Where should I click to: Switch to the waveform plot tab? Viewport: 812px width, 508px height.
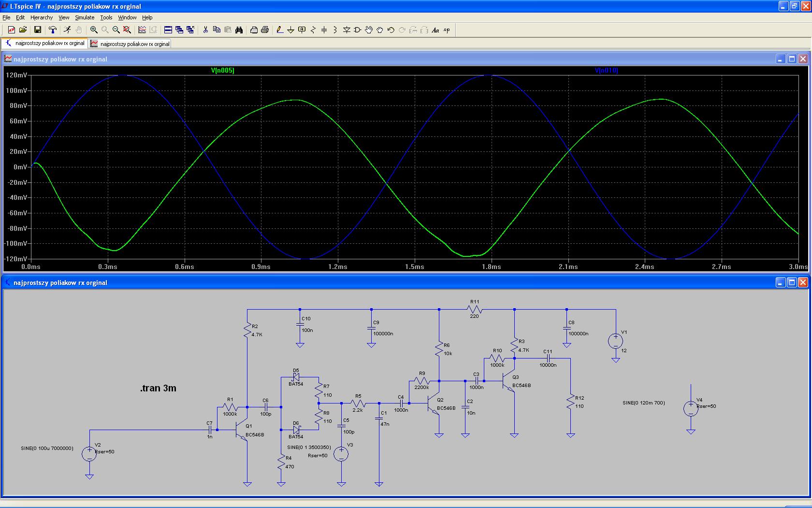tap(130, 44)
